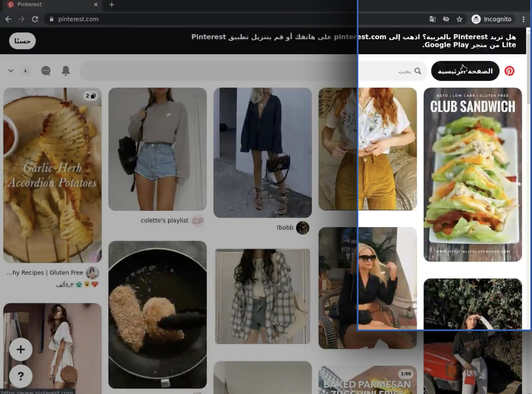Screen dimensions: 532x394
Task: Open the messages chat bubble icon
Action: coord(46,71)
